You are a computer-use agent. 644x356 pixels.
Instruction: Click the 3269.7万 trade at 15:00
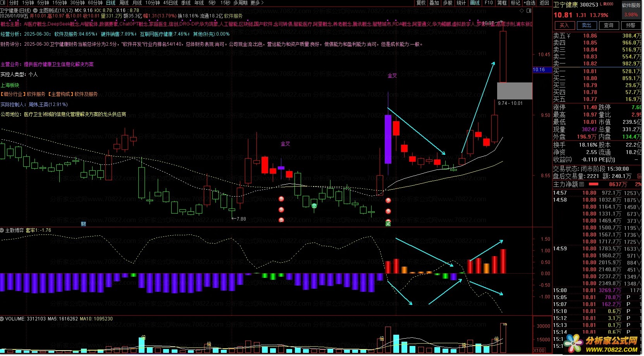610,291
